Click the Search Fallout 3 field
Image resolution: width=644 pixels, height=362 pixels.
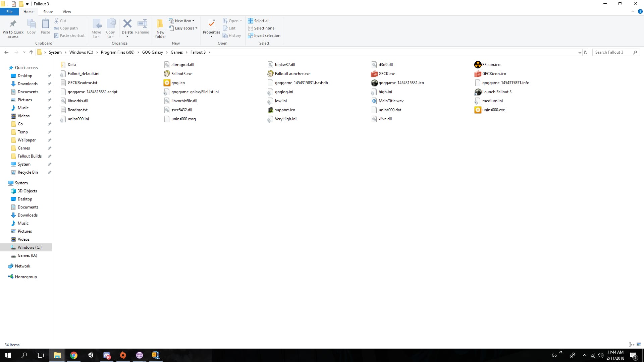(x=615, y=52)
